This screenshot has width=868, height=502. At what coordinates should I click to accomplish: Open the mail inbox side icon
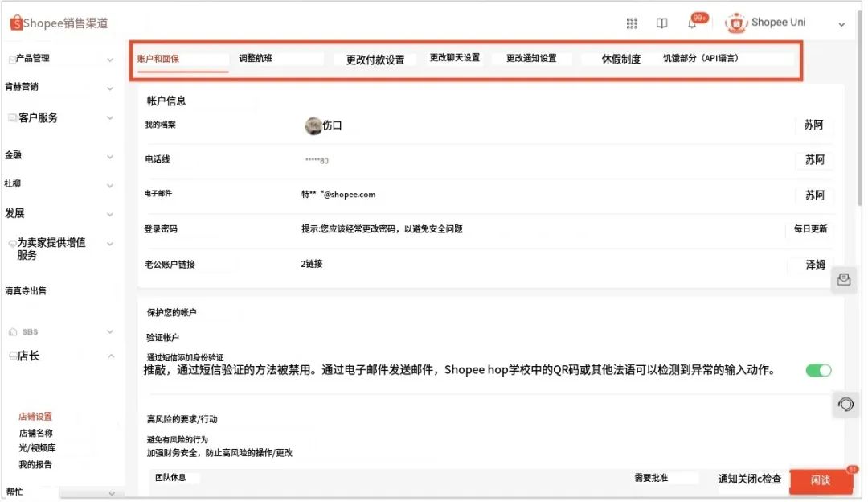(x=844, y=280)
